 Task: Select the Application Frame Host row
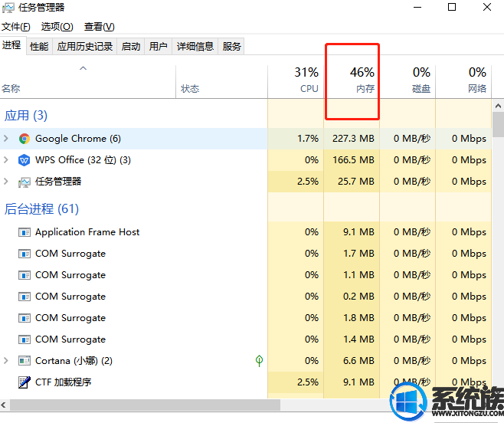pos(246,232)
